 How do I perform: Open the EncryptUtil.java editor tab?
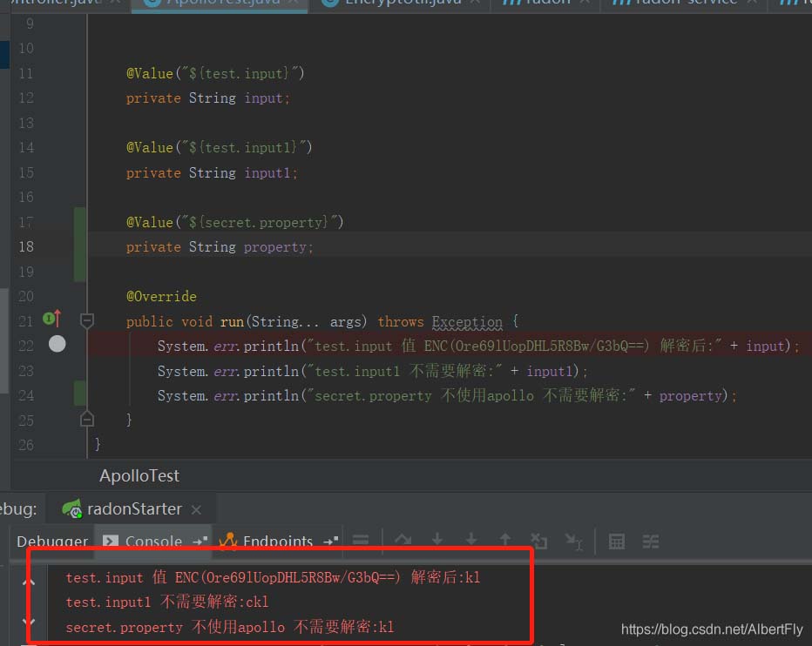coord(400,3)
